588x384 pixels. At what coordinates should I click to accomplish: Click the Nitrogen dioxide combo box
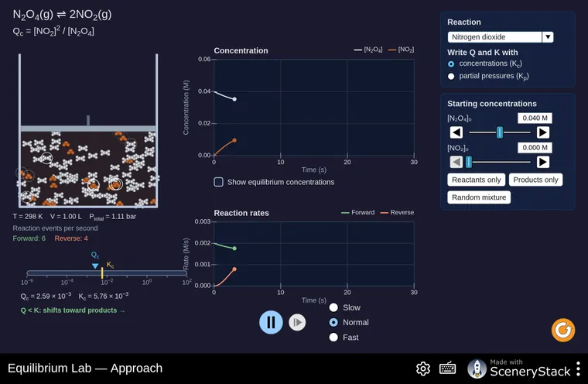point(501,37)
